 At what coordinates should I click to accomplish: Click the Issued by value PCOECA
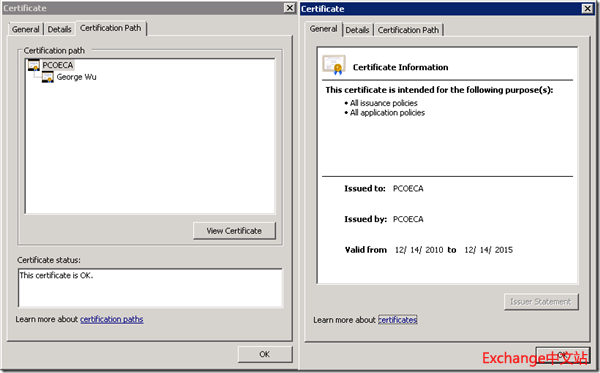click(408, 219)
